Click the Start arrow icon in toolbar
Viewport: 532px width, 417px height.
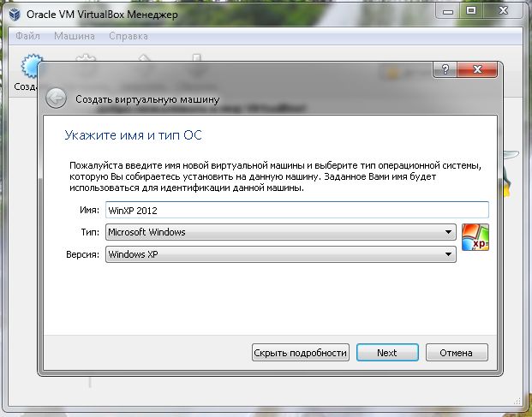pyautogui.click(x=195, y=59)
